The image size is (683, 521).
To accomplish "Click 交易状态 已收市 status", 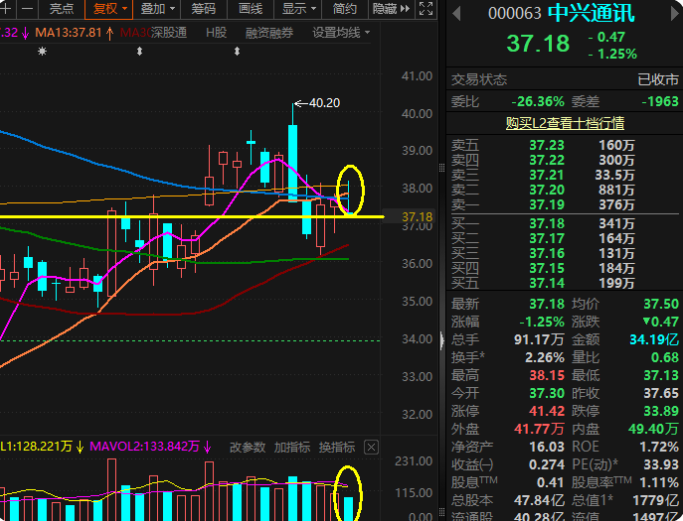I will (x=658, y=79).
